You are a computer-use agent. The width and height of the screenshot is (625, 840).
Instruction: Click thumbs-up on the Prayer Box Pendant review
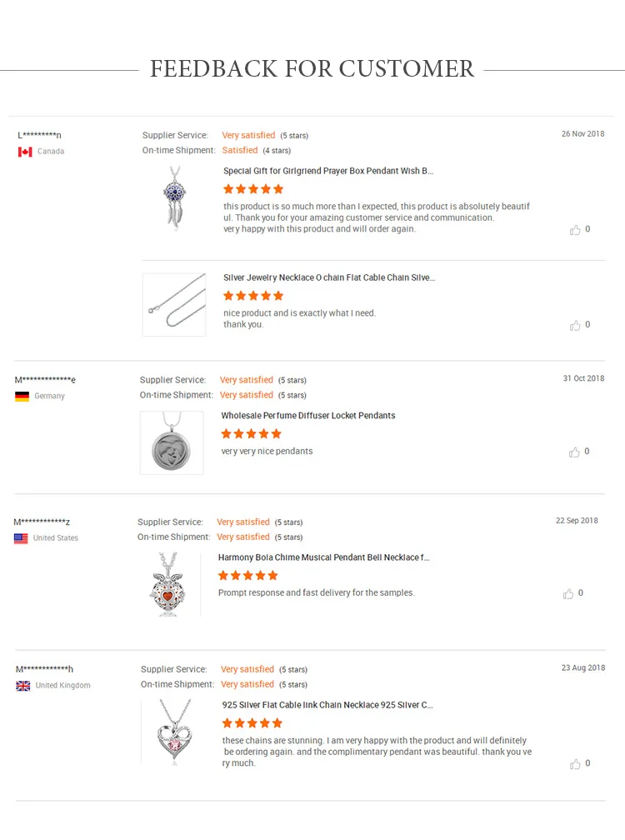click(x=575, y=230)
